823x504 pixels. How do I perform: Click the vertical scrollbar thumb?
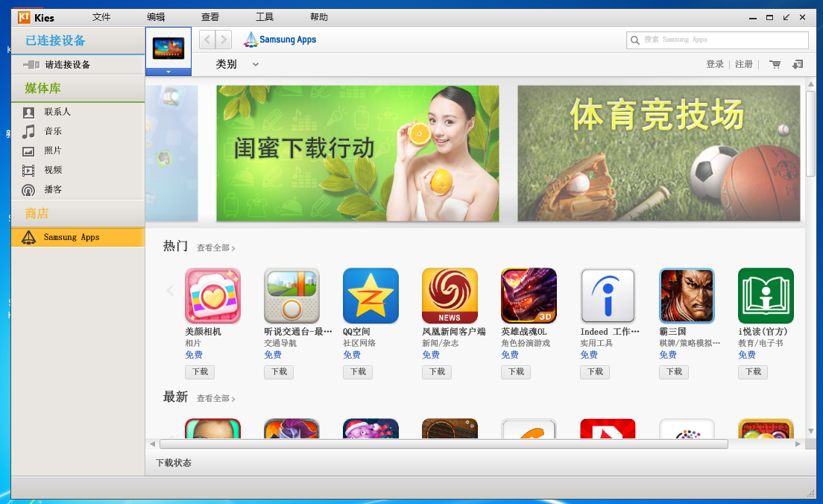pyautogui.click(x=811, y=134)
